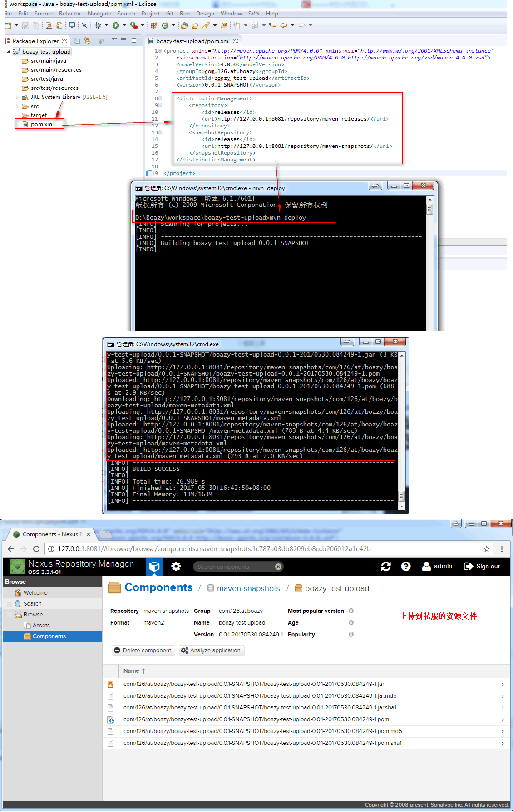The image size is (513, 812).
Task: Click the Components breadcrumb heading
Action: [x=158, y=588]
